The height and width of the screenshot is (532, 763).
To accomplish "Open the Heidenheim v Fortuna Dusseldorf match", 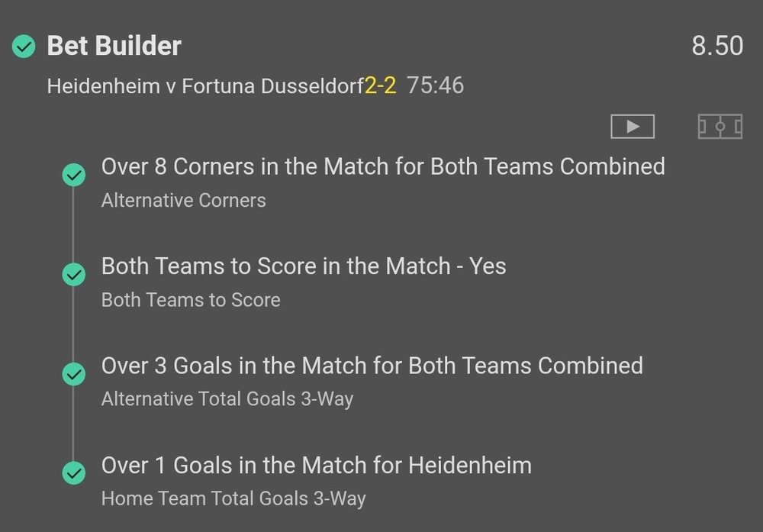I will click(204, 85).
